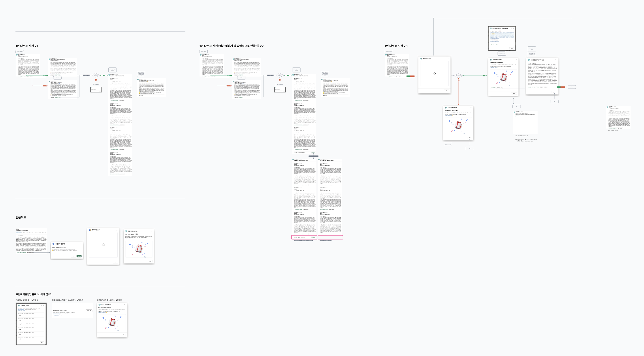Click the 포인트 확인 button

pyautogui.click(x=89, y=311)
